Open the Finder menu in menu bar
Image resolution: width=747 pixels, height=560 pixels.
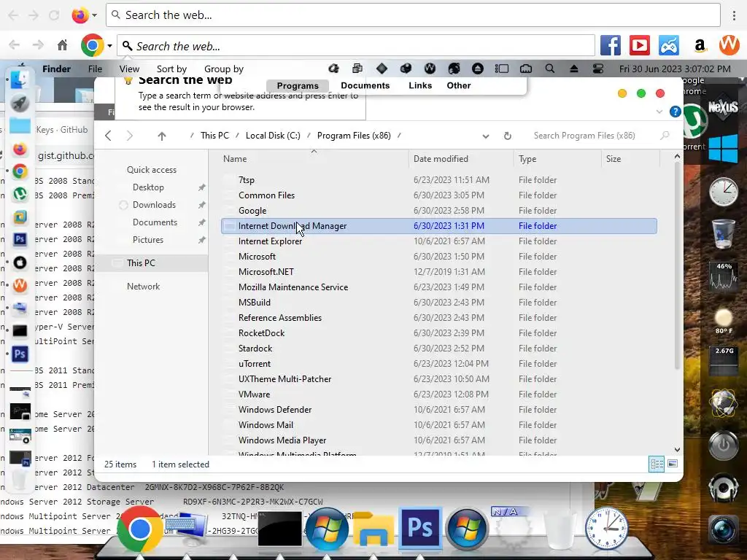pyautogui.click(x=56, y=69)
